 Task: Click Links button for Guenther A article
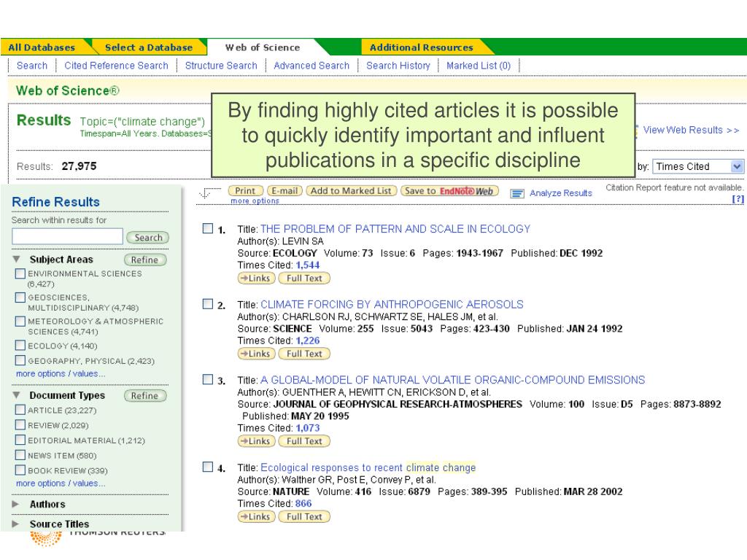click(x=256, y=441)
